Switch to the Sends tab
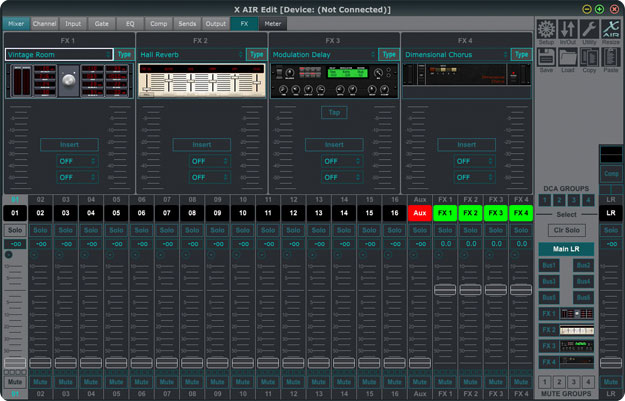This screenshot has width=625, height=401. [187, 24]
